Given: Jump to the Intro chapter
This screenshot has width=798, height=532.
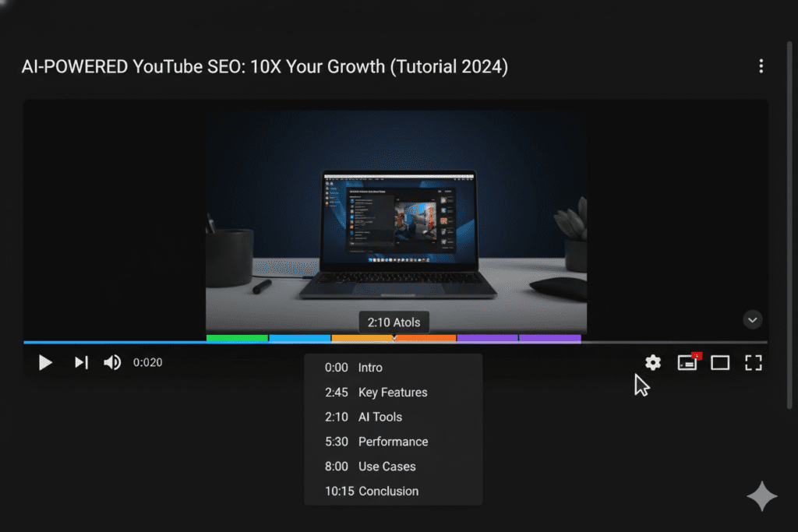Looking at the screenshot, I should pyautogui.click(x=370, y=367).
